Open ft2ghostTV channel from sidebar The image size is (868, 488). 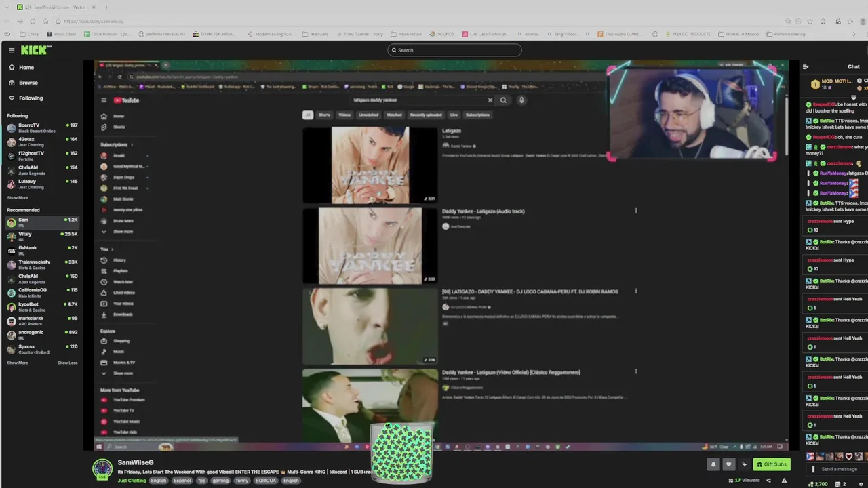coord(42,156)
